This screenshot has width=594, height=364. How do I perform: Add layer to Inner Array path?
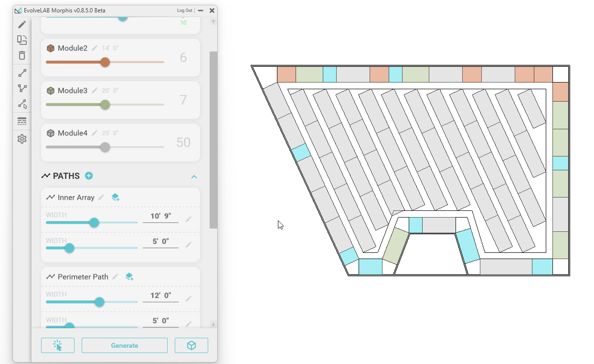coord(115,197)
